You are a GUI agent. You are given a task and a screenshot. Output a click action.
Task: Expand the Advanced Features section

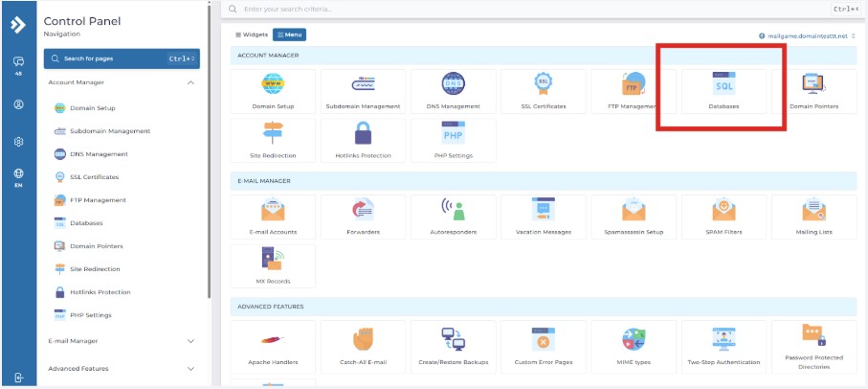tap(190, 369)
